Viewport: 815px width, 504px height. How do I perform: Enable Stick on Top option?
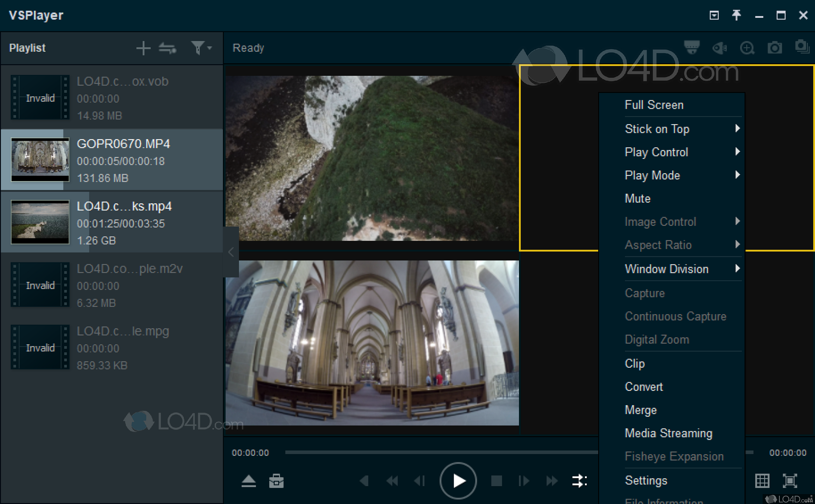point(657,129)
